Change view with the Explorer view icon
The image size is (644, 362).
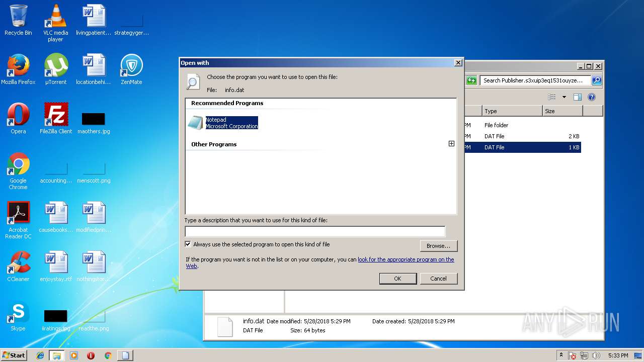(552, 97)
